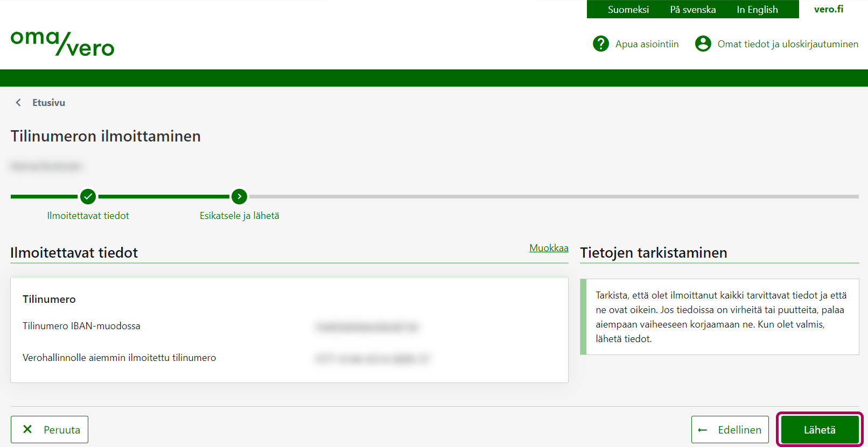The height and width of the screenshot is (447, 868).
Task: Click the back chevron beside Etusivu
Action: 18,103
